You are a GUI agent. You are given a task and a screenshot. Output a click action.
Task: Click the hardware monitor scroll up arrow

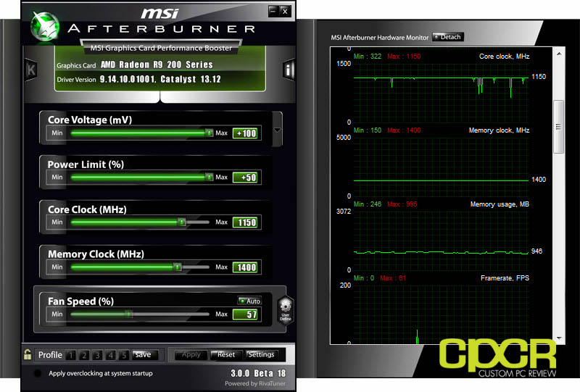[559, 54]
